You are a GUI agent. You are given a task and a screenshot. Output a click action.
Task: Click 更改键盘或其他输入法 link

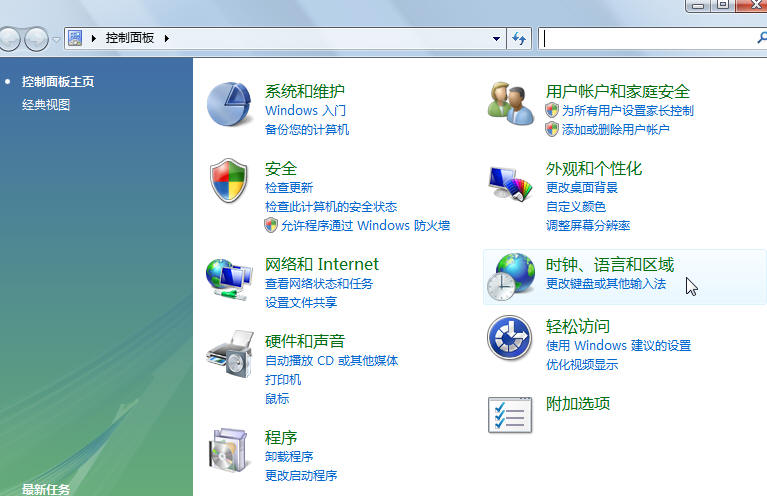pyautogui.click(x=606, y=284)
